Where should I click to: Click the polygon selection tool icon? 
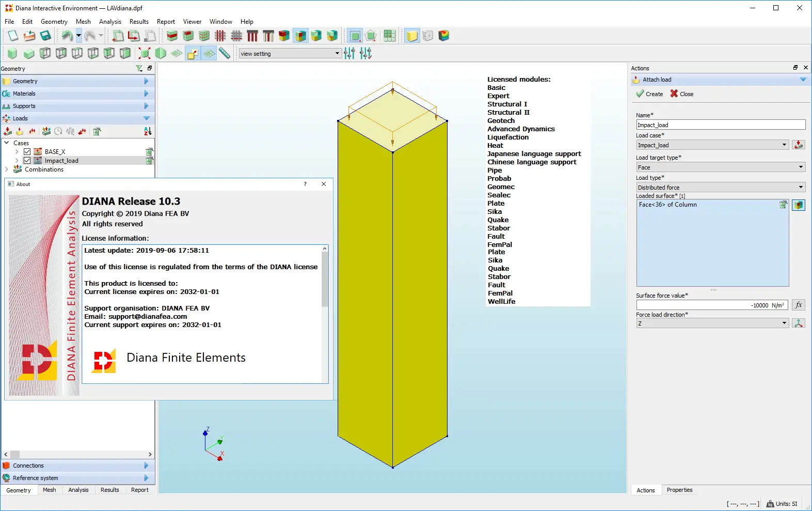(371, 36)
